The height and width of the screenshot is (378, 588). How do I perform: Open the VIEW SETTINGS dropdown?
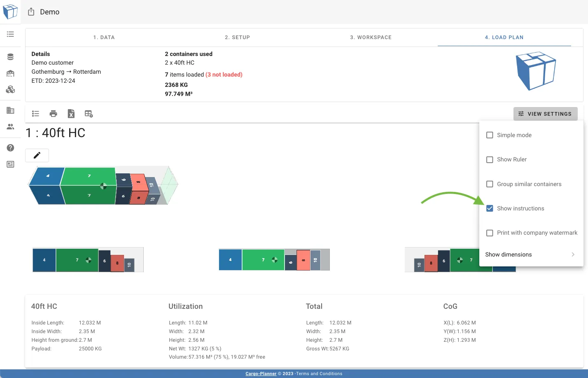point(545,114)
